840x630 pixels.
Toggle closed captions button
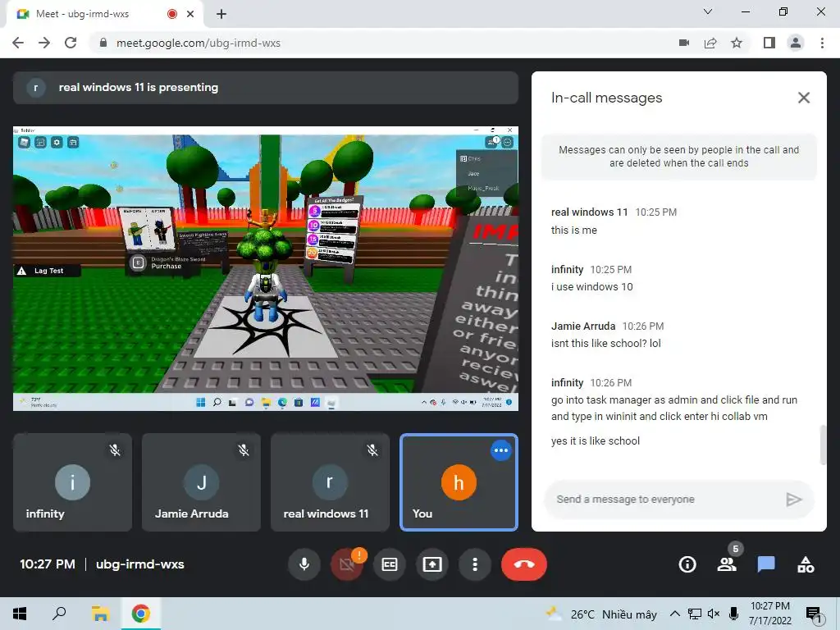point(390,564)
